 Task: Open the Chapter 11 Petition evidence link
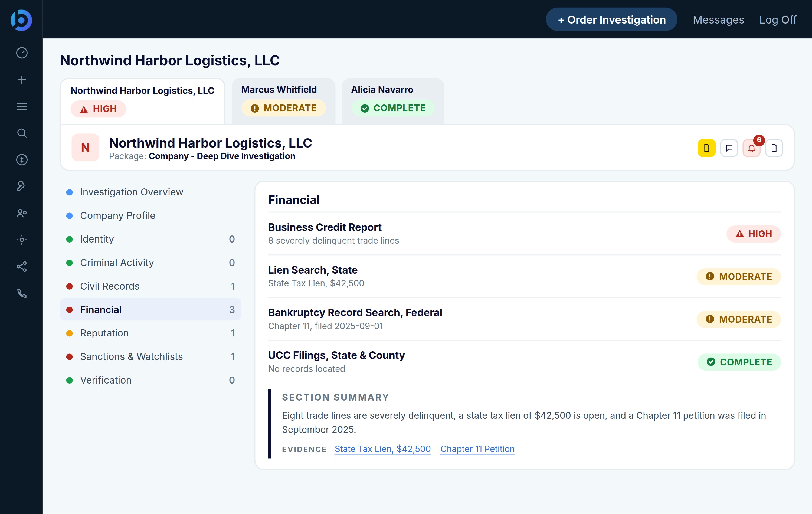(x=477, y=449)
